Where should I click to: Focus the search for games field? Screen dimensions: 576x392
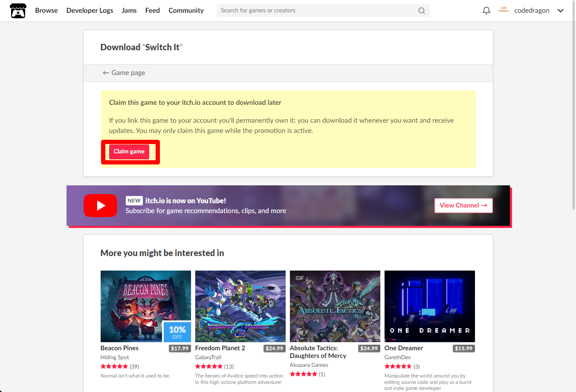[x=323, y=11]
